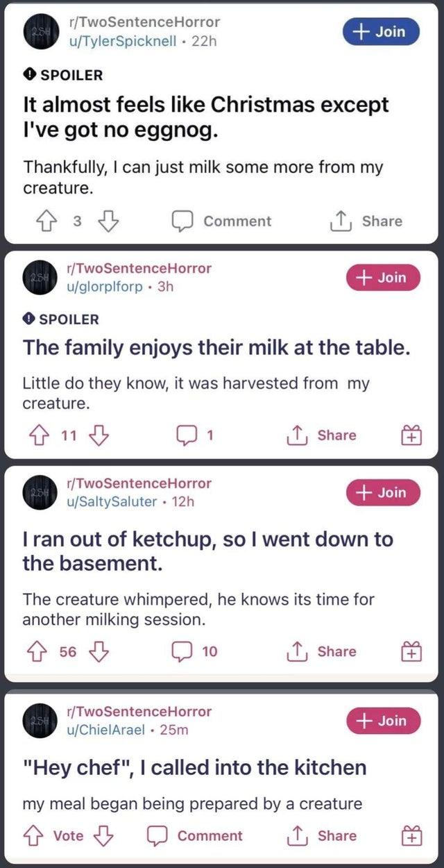Join subreddit from the glorplforp post
Screen dimensions: 444x868
384,277
